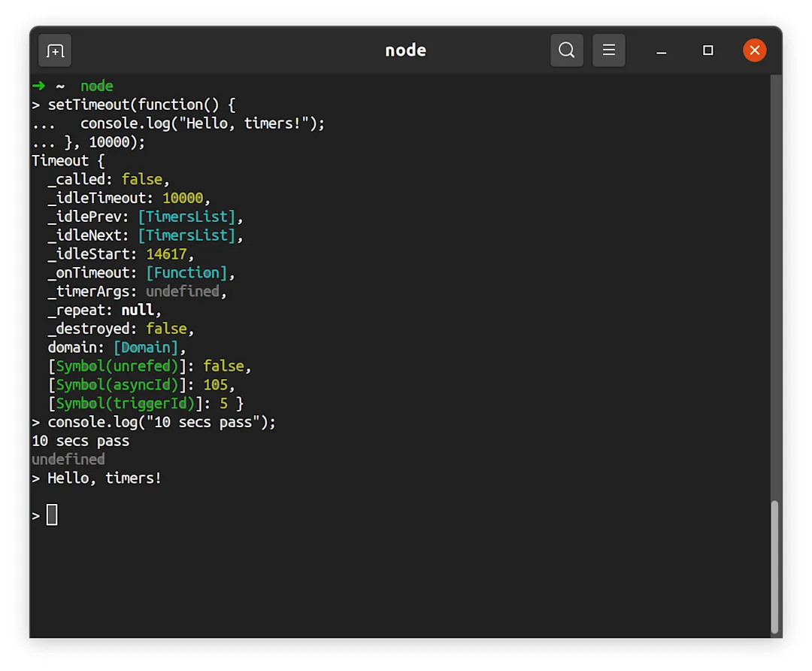Viewport: 812px width, 671px height.
Task: Click the undefined output text
Action: [x=67, y=459]
